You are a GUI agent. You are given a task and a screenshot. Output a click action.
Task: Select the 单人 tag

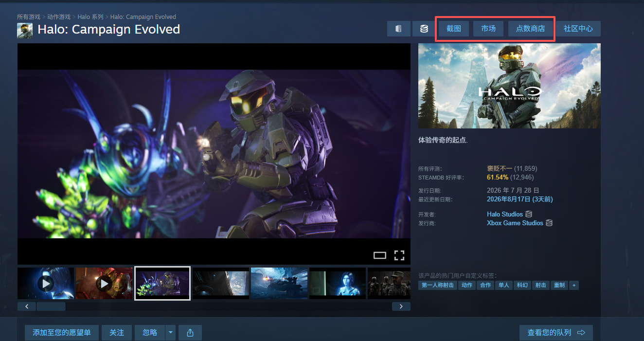pos(503,286)
